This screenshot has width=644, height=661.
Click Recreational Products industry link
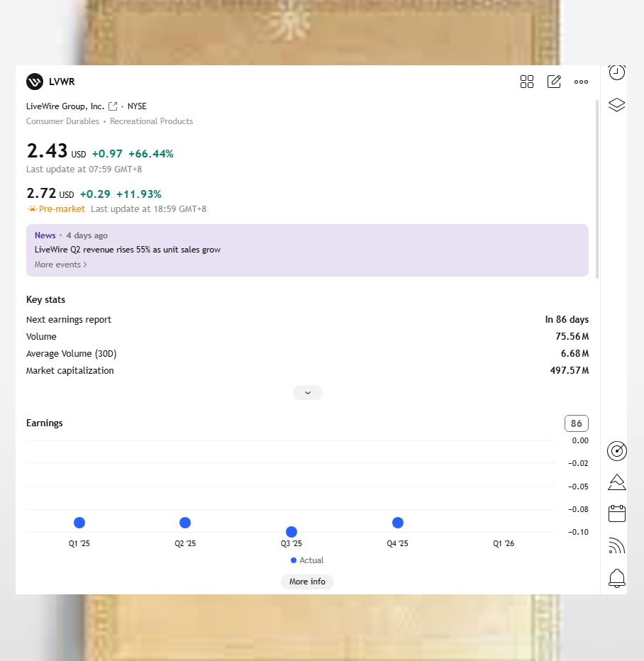click(151, 121)
